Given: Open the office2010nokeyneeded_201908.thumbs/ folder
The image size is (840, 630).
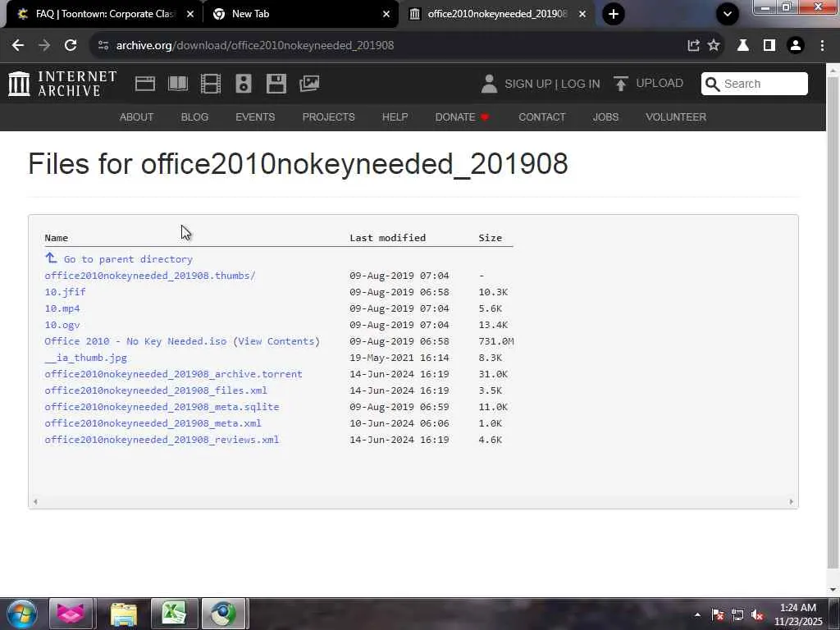Looking at the screenshot, I should [150, 276].
